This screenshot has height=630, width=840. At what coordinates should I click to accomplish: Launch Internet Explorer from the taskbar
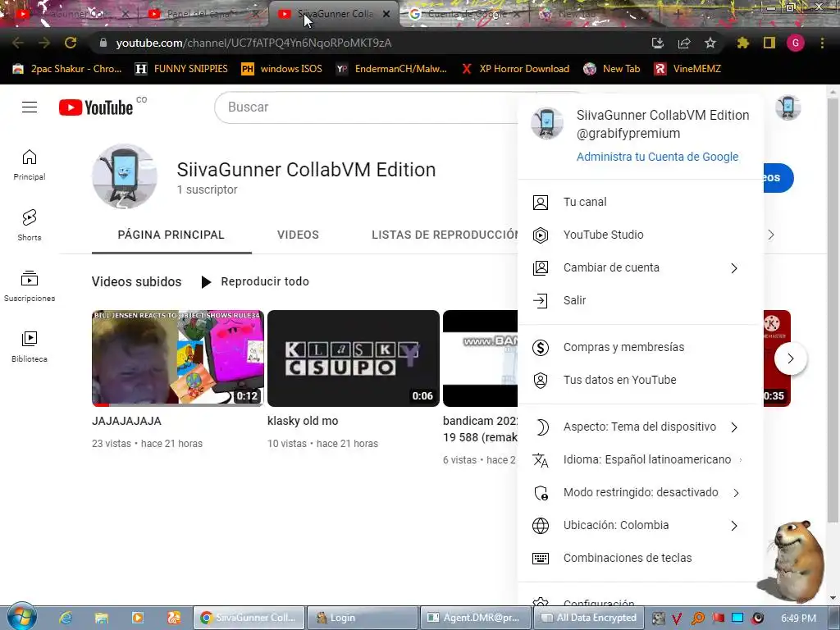click(x=66, y=618)
